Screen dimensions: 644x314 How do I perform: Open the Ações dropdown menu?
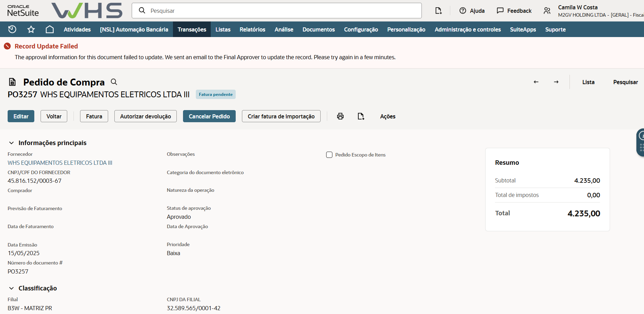click(x=388, y=116)
